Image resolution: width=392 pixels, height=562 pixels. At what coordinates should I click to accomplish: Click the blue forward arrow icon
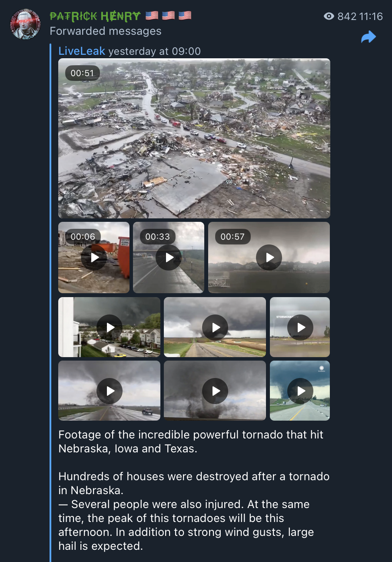point(369,37)
